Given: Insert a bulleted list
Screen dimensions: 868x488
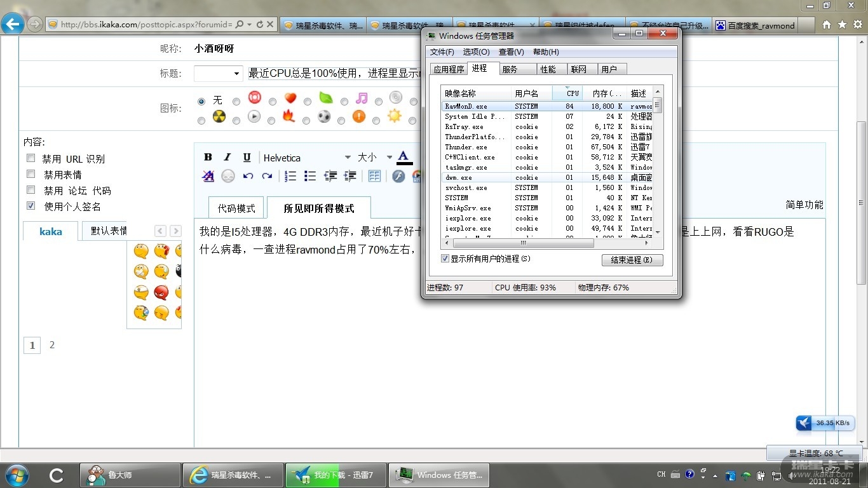Looking at the screenshot, I should pos(310,176).
